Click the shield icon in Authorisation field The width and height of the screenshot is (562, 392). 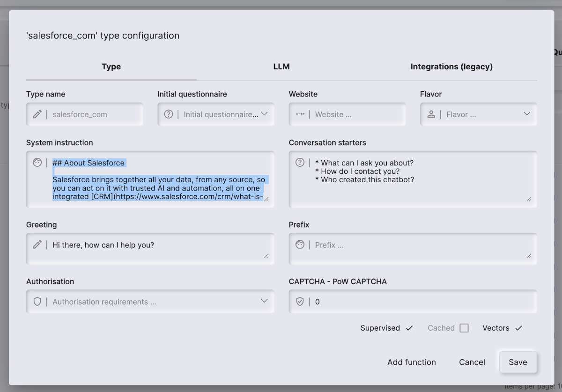[37, 302]
